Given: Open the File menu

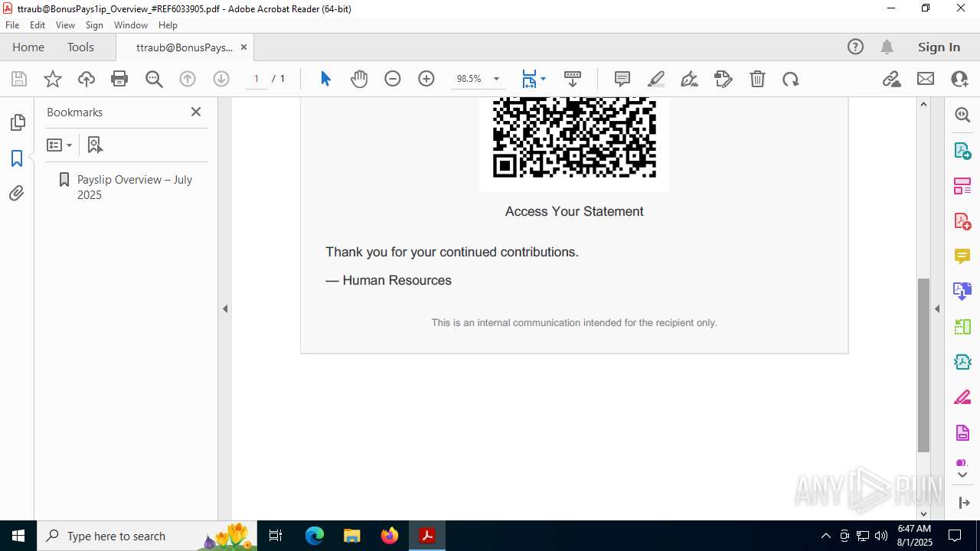Looking at the screenshot, I should point(12,25).
